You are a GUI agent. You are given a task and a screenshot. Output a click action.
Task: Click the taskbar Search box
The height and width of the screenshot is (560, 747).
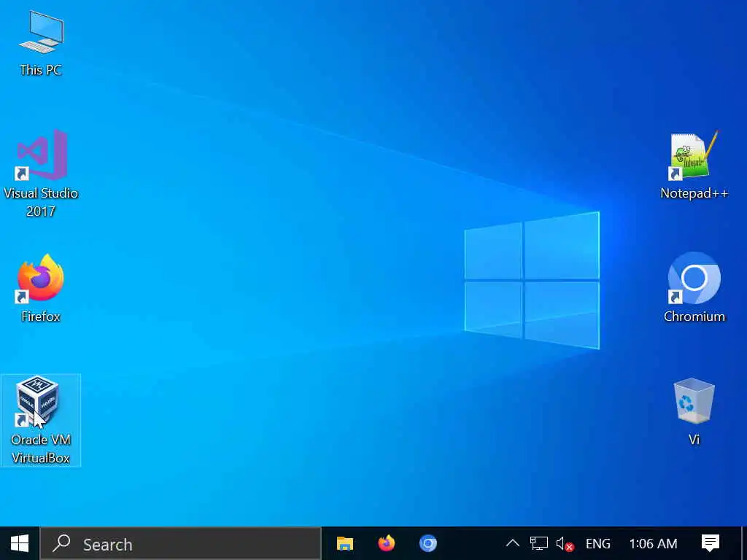(181, 543)
